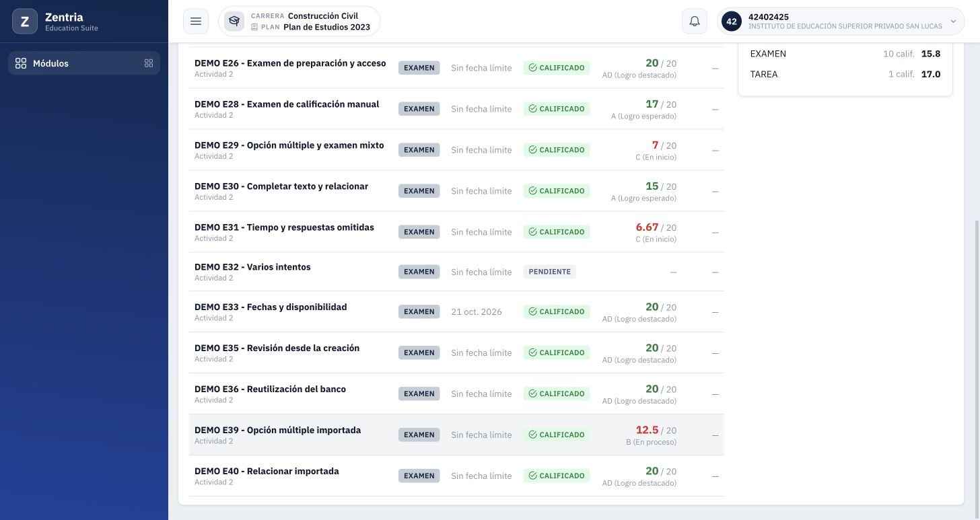Click DEMO E40 - Relacionar importada

267,471
